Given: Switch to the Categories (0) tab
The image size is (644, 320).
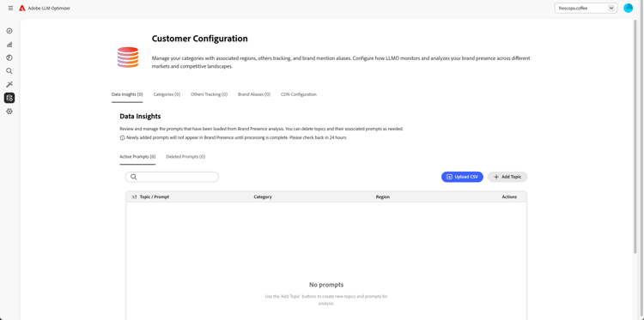Looking at the screenshot, I should click(x=167, y=94).
